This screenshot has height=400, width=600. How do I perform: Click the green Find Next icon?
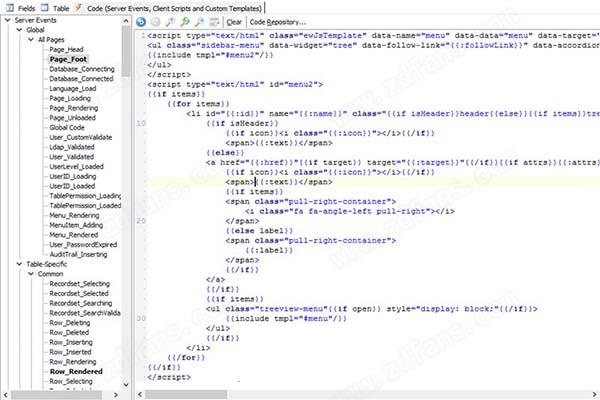click(x=185, y=22)
